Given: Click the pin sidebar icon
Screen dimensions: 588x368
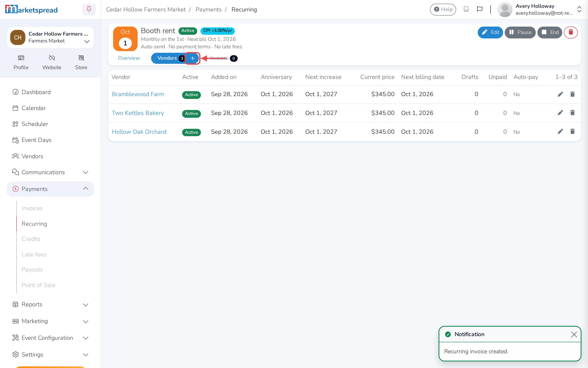Looking at the screenshot, I should click(x=89, y=9).
